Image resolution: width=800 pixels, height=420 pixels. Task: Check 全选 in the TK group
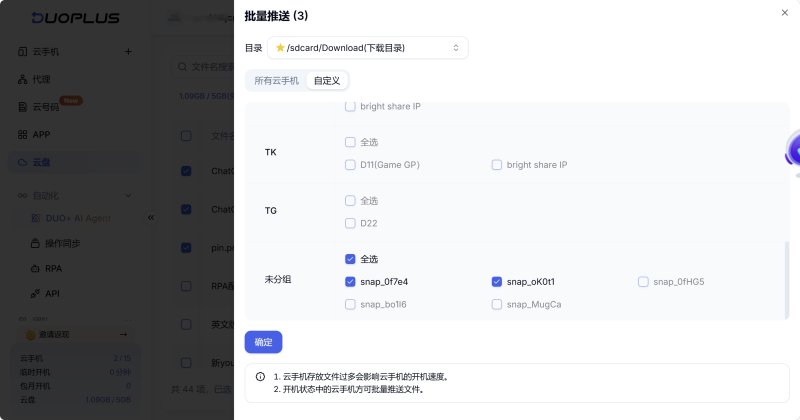(x=350, y=142)
